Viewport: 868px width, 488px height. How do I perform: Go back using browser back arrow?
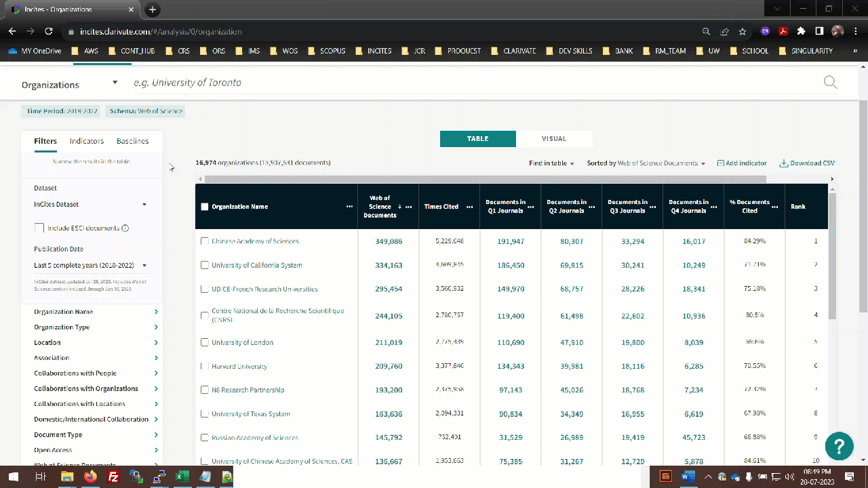click(x=12, y=31)
